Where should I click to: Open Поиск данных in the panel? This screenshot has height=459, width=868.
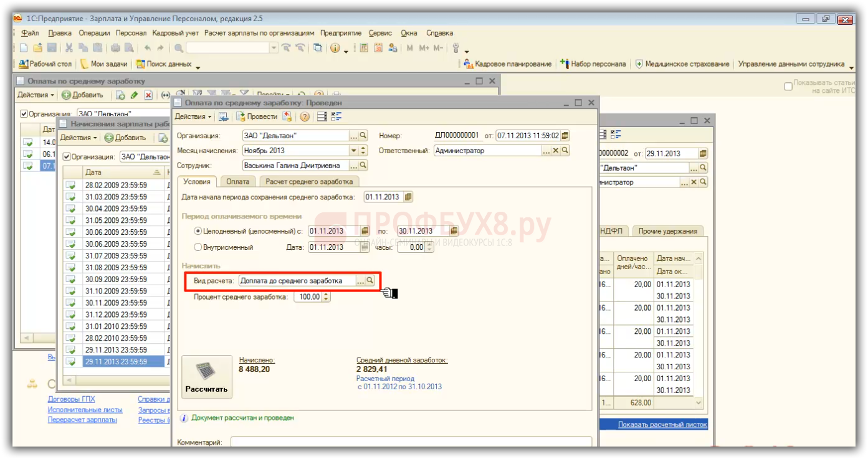165,64
